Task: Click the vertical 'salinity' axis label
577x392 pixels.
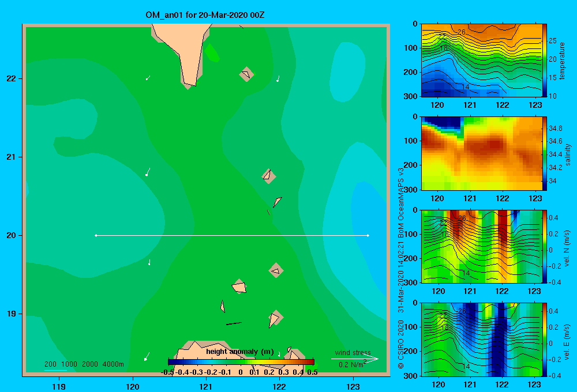Action: (568, 154)
